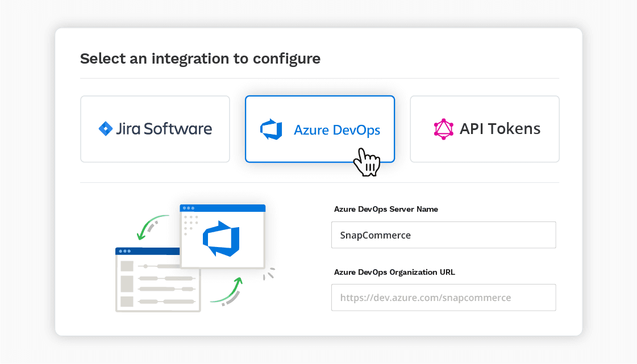
Task: Click the Jira Software diamond icon
Action: click(x=106, y=128)
